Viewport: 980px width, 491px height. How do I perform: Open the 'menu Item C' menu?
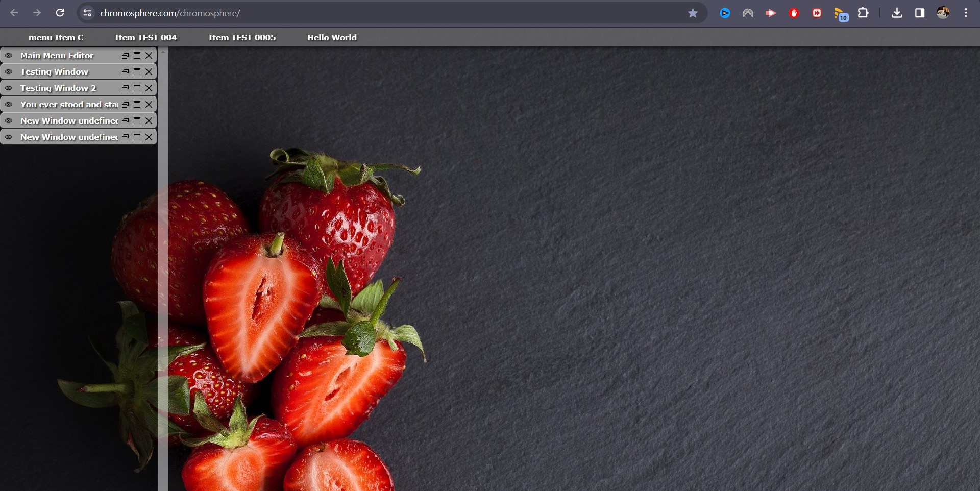tap(56, 37)
